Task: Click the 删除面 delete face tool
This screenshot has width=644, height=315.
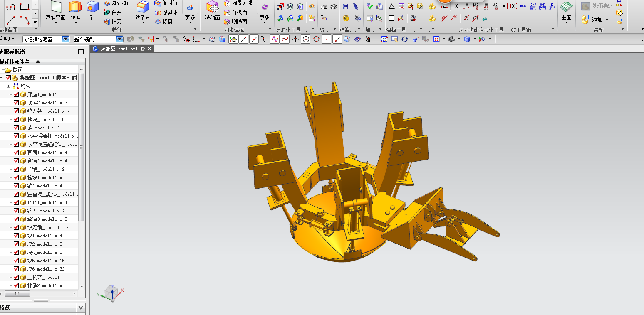Action: (x=235, y=21)
